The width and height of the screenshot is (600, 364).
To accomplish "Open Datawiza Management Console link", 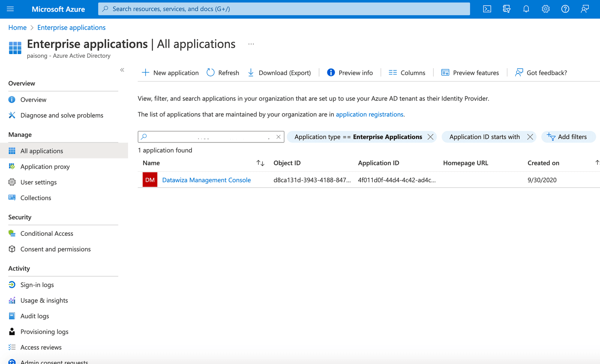I will [206, 180].
